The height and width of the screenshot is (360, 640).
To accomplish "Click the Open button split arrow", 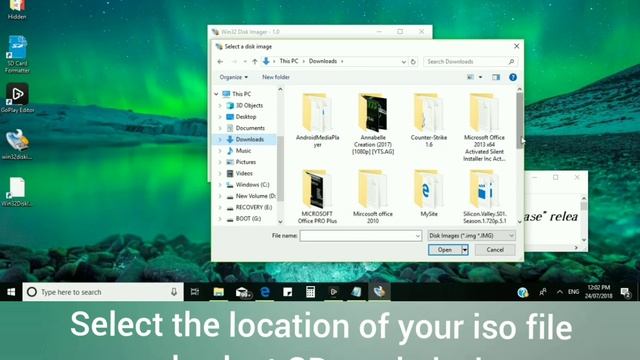I will click(x=464, y=250).
